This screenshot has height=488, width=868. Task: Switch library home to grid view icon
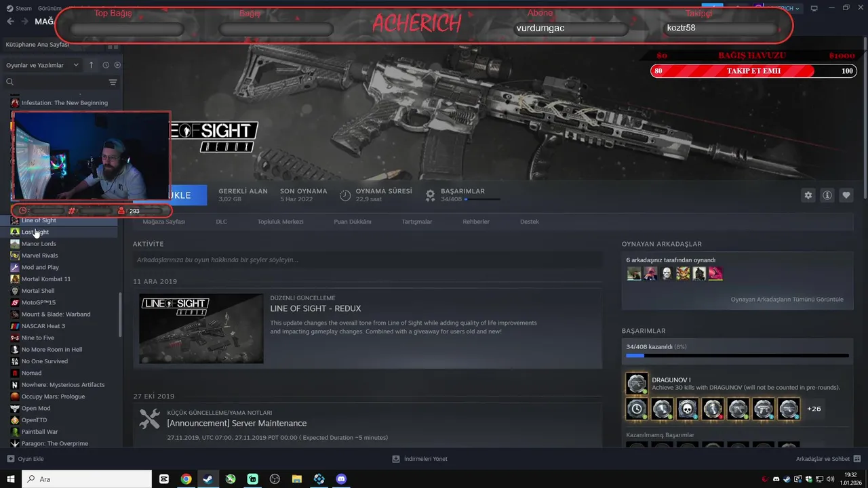coord(113,46)
